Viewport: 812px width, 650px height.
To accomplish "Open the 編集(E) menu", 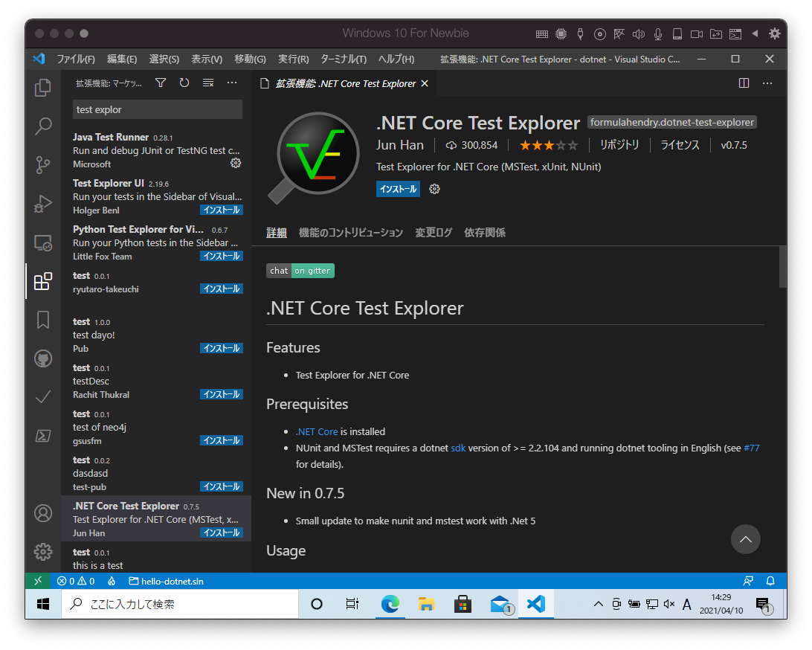I will pyautogui.click(x=122, y=59).
